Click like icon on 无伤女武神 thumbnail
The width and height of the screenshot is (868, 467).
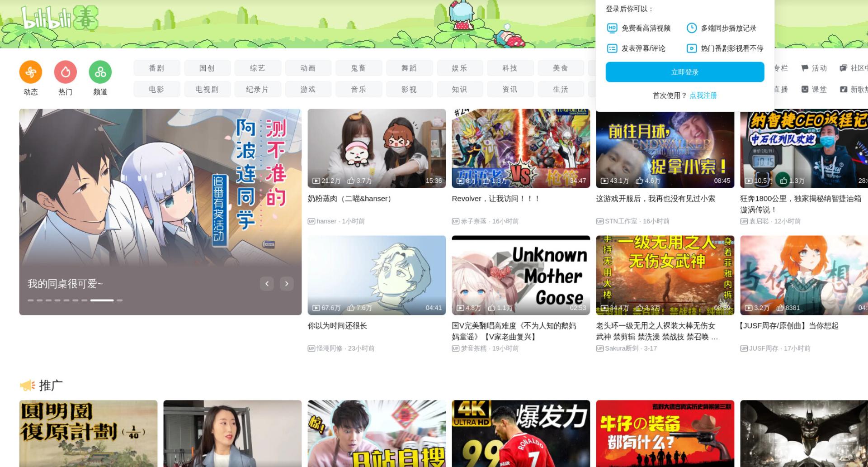[639, 308]
